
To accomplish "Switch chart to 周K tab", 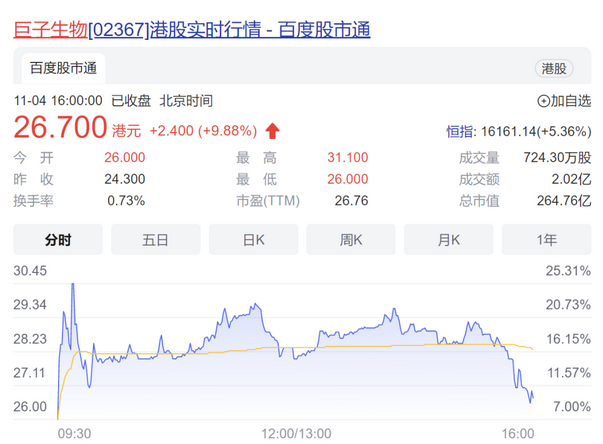I will (351, 239).
